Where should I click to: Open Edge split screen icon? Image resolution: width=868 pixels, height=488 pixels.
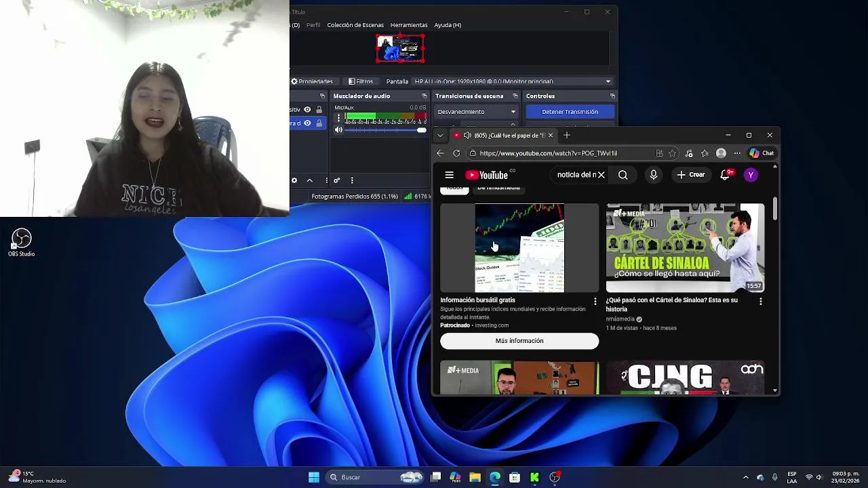click(x=659, y=153)
